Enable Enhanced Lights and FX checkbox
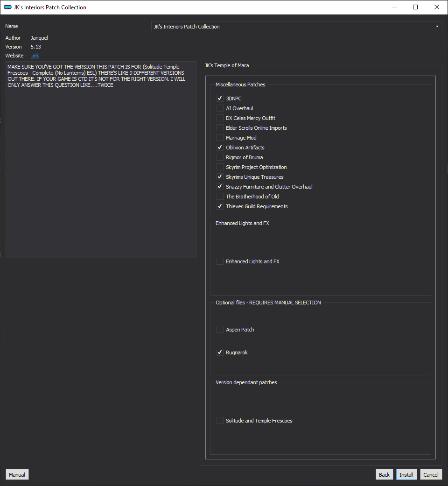 (x=220, y=261)
